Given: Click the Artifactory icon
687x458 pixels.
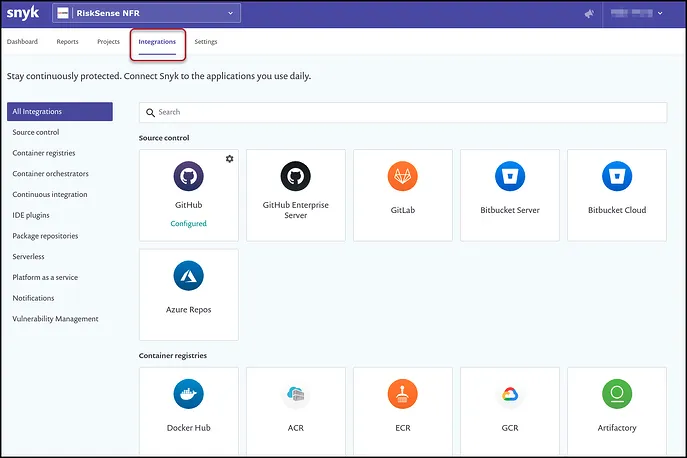Looking at the screenshot, I should coord(617,394).
